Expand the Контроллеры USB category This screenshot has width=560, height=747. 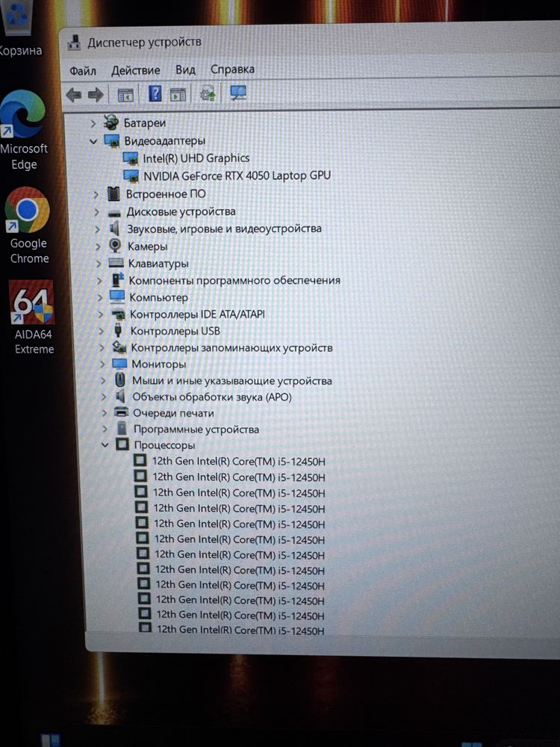(101, 331)
